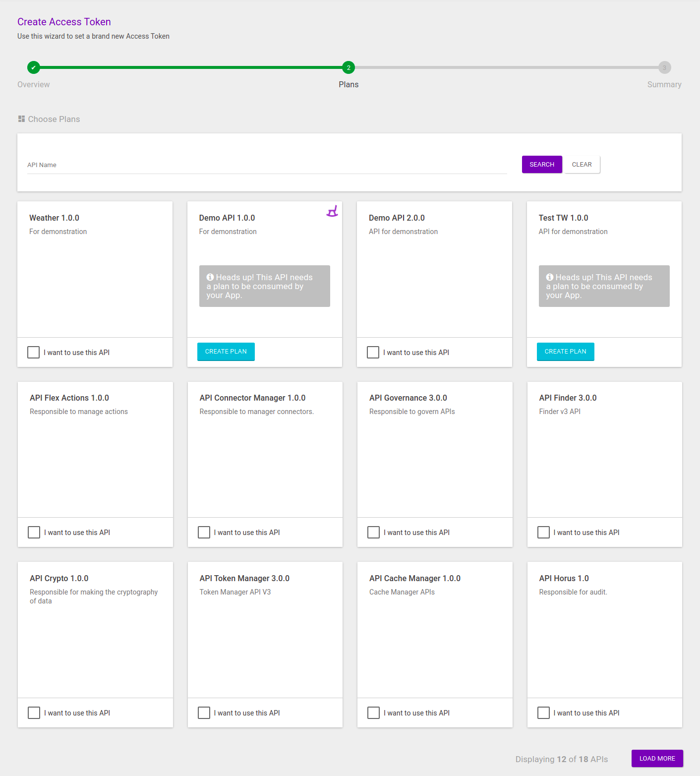Screen dimensions: 700x776
Task: Check the API box under Demo API 2.0.0
Action: tap(373, 352)
